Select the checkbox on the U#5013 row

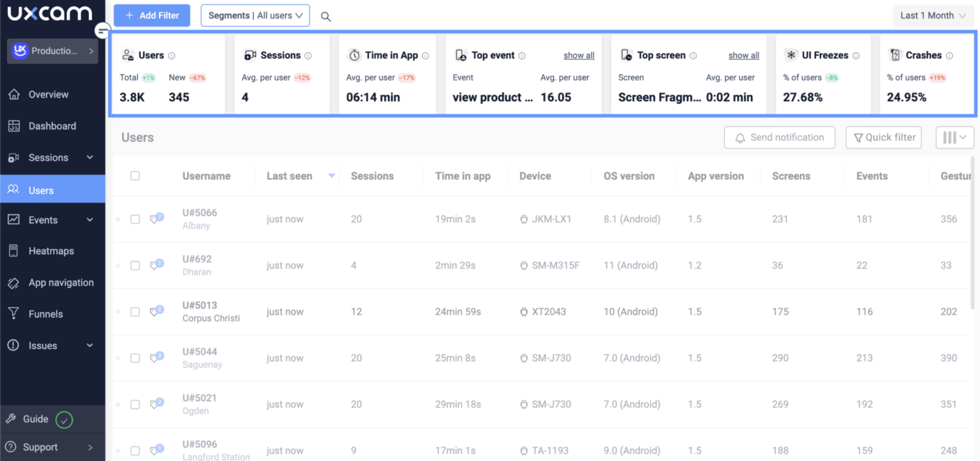click(135, 312)
